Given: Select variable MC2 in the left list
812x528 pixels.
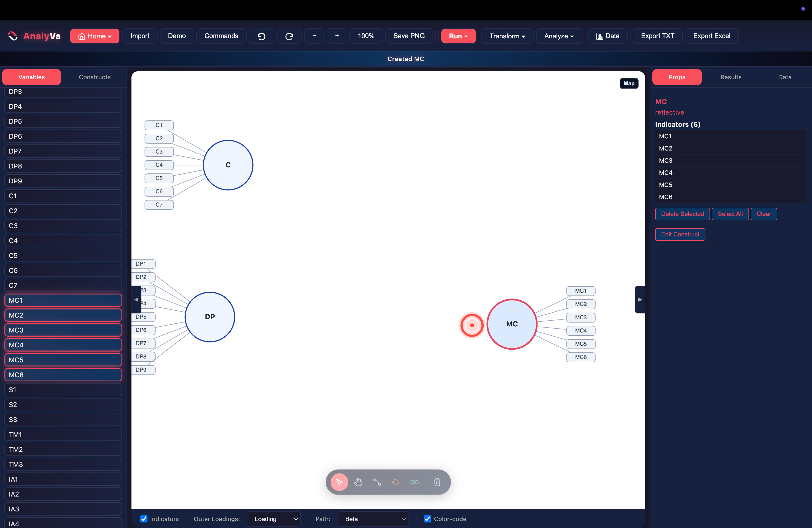Looking at the screenshot, I should [x=63, y=315].
